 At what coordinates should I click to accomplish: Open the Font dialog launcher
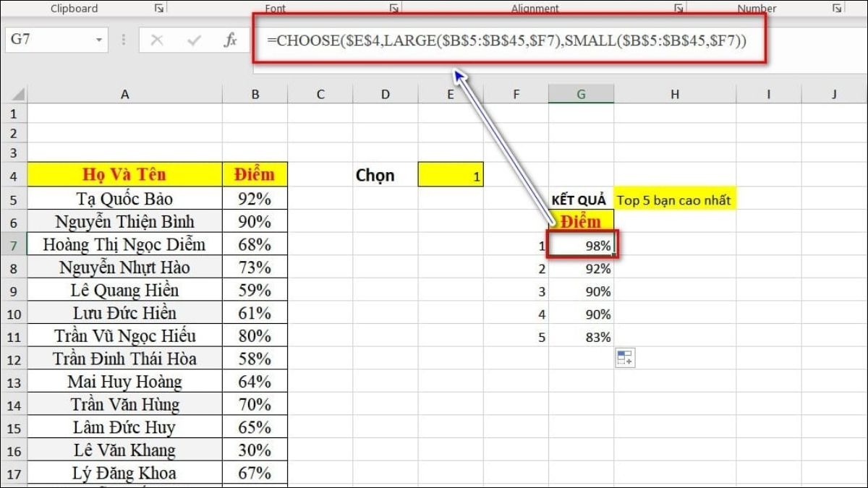click(394, 8)
